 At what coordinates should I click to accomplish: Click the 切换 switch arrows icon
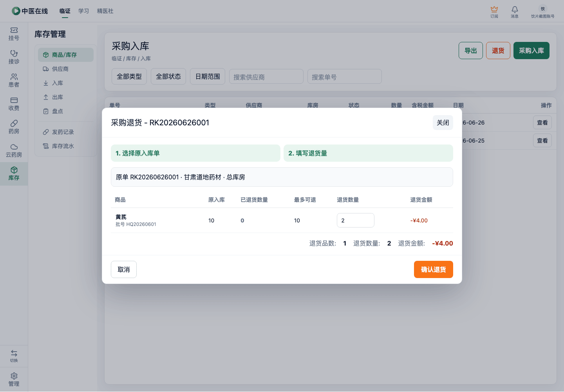14,356
